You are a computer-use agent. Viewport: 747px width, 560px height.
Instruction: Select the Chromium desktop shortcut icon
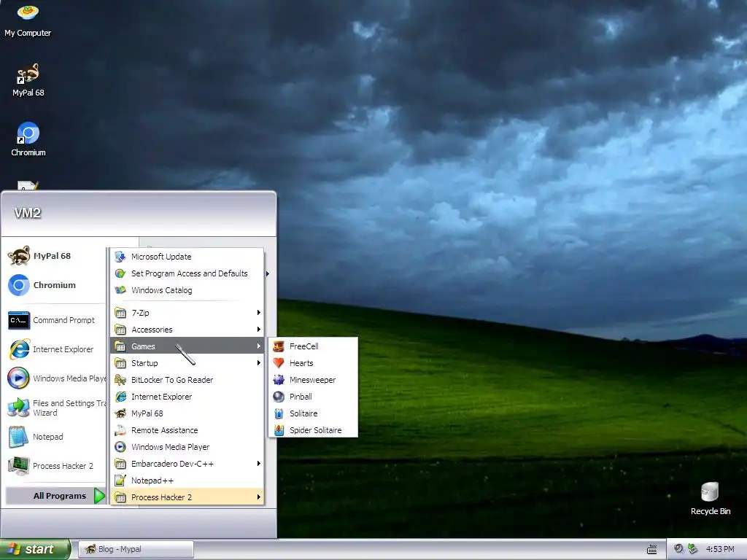(x=28, y=139)
